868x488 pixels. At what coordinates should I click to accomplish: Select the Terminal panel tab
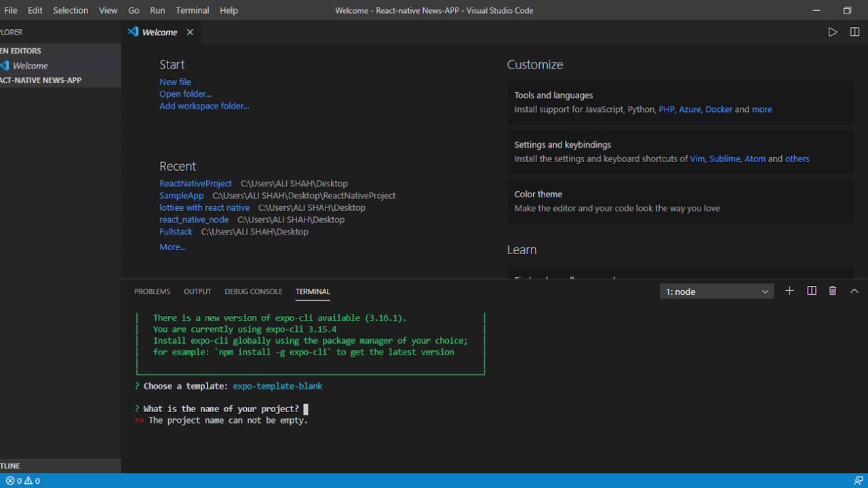tap(313, 291)
